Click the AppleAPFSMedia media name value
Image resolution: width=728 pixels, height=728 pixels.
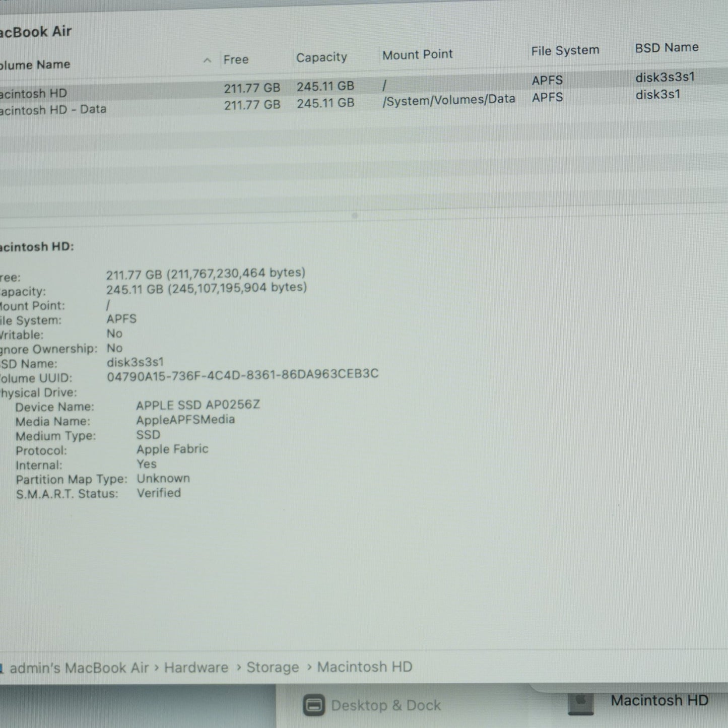(185, 420)
